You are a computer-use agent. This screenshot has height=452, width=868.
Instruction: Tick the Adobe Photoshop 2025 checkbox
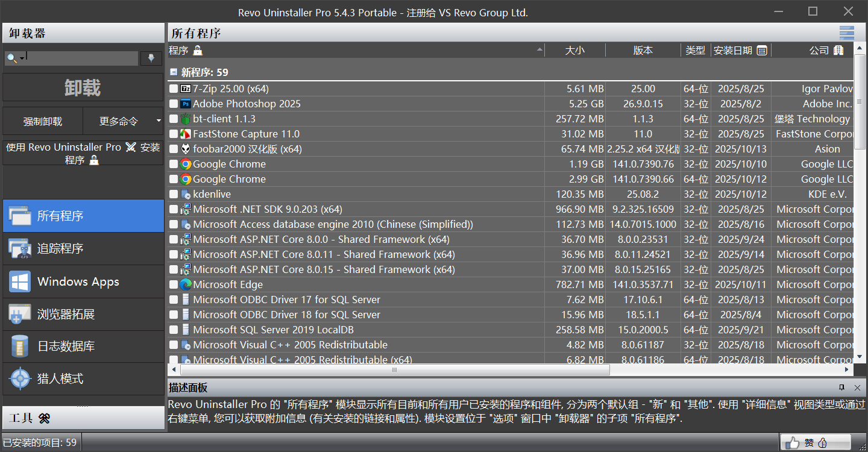point(174,104)
